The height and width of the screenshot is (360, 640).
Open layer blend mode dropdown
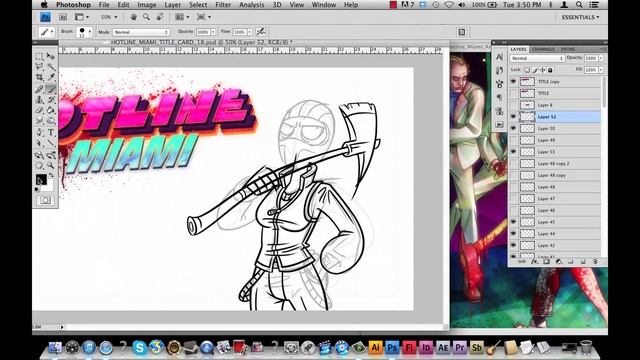[537, 58]
